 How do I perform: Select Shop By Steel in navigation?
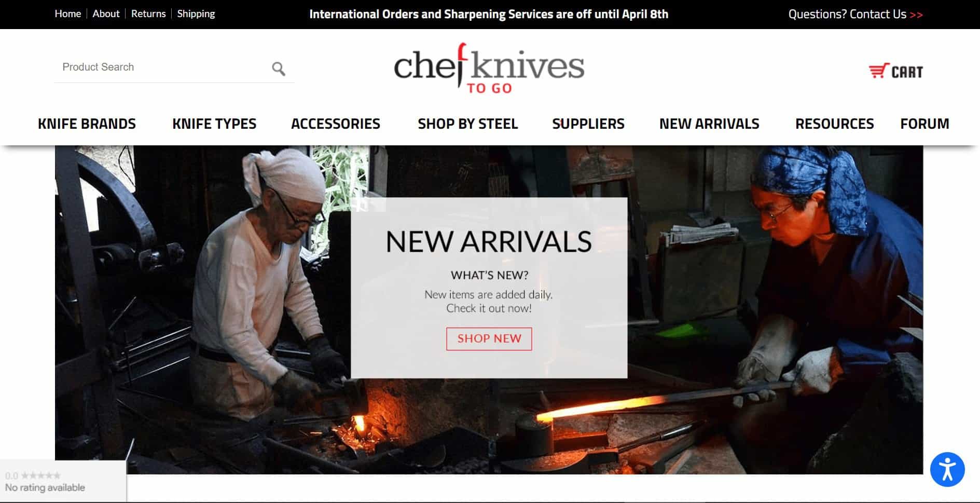click(x=468, y=124)
